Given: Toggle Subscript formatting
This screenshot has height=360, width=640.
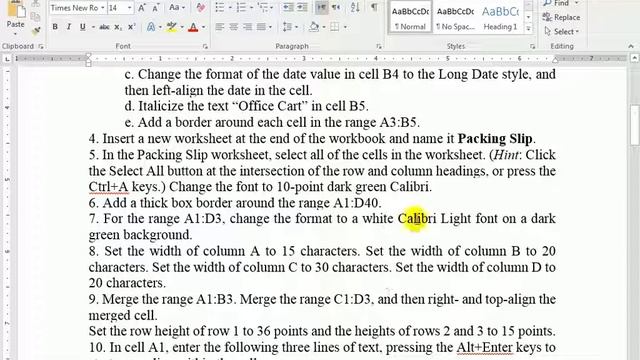Looking at the screenshot, I should [x=118, y=27].
